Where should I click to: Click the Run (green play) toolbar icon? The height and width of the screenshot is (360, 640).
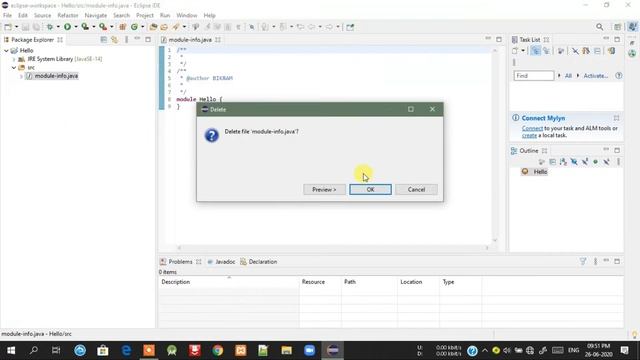[67, 27]
